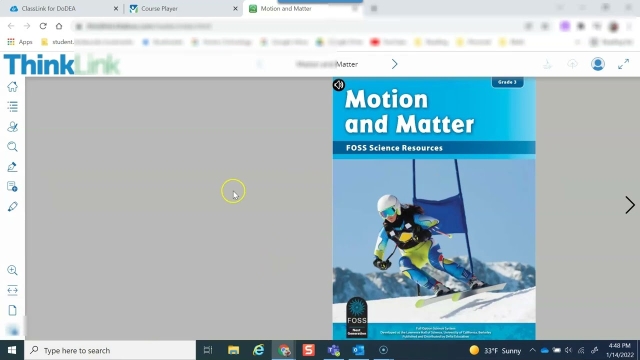Open the search magnifier in sidebar

pos(12,147)
